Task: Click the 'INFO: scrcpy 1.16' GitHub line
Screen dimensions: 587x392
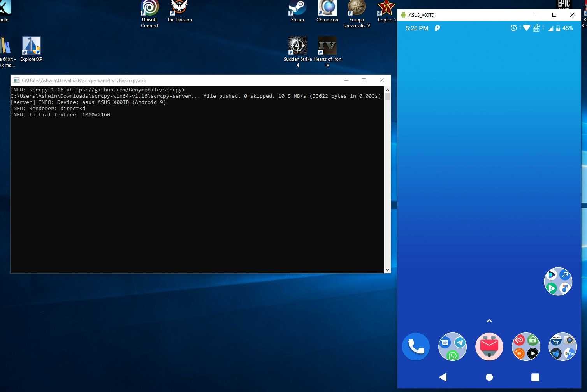Action: click(x=98, y=90)
